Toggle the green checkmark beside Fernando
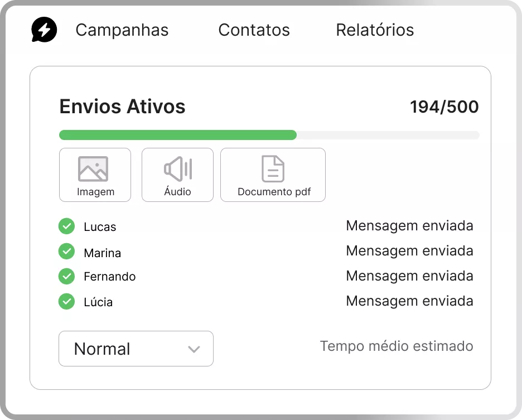This screenshot has width=522, height=420. pos(66,276)
